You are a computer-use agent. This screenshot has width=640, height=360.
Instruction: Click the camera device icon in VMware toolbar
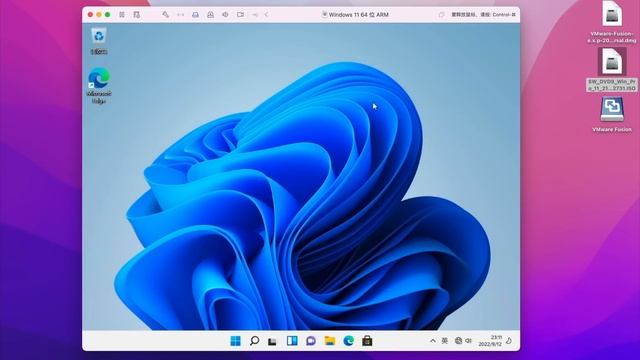click(240, 15)
